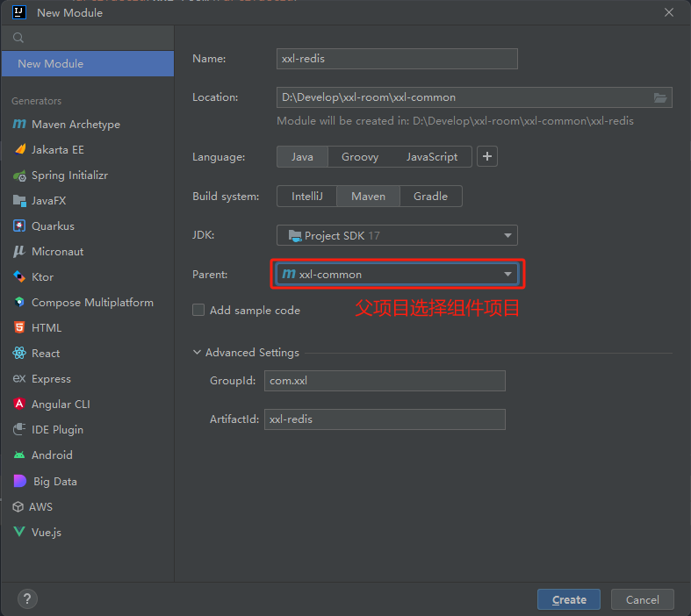The height and width of the screenshot is (616, 691).
Task: Collapse the Advanced Settings section
Action: pyautogui.click(x=197, y=352)
